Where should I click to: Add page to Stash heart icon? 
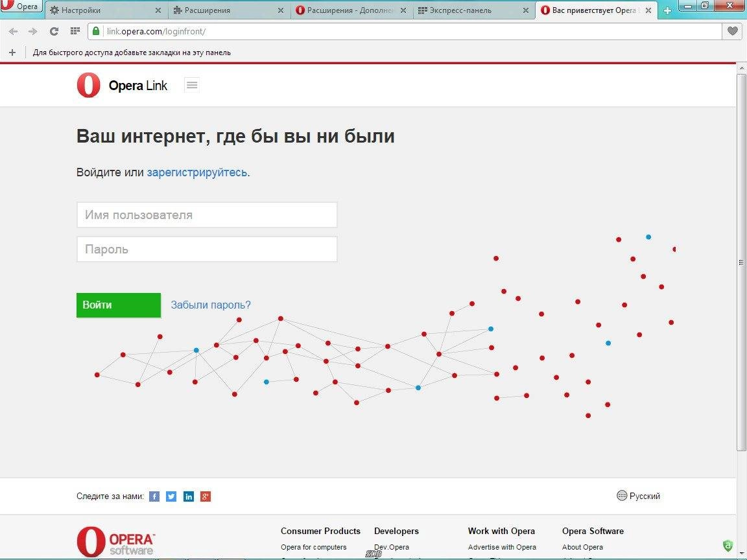tap(732, 31)
